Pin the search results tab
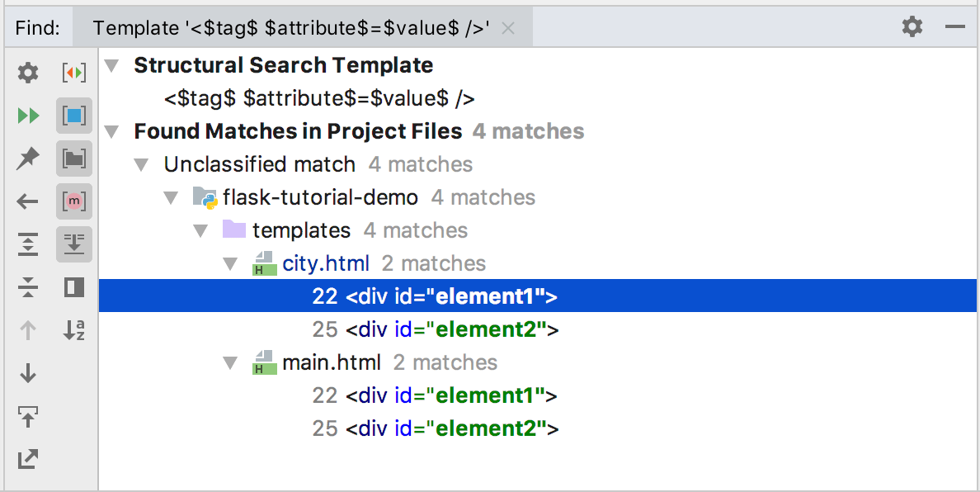Screen dimensions: 980x492 pos(27,158)
